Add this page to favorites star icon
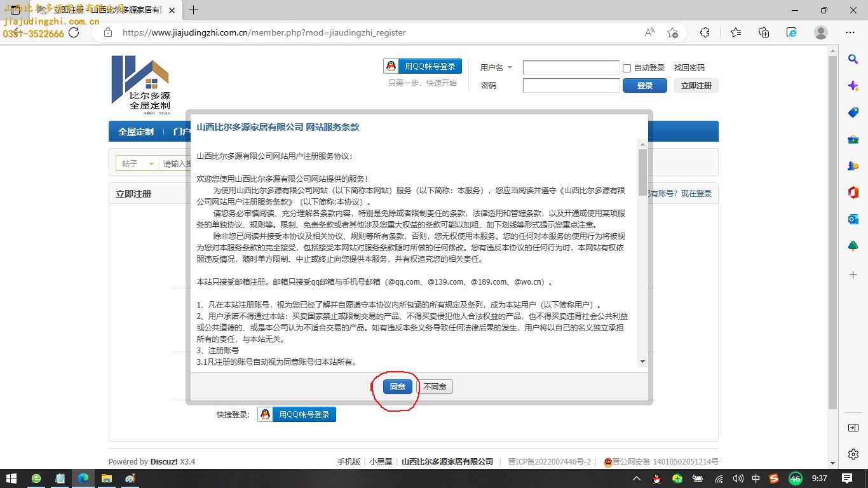868x488 pixels. (x=673, y=32)
